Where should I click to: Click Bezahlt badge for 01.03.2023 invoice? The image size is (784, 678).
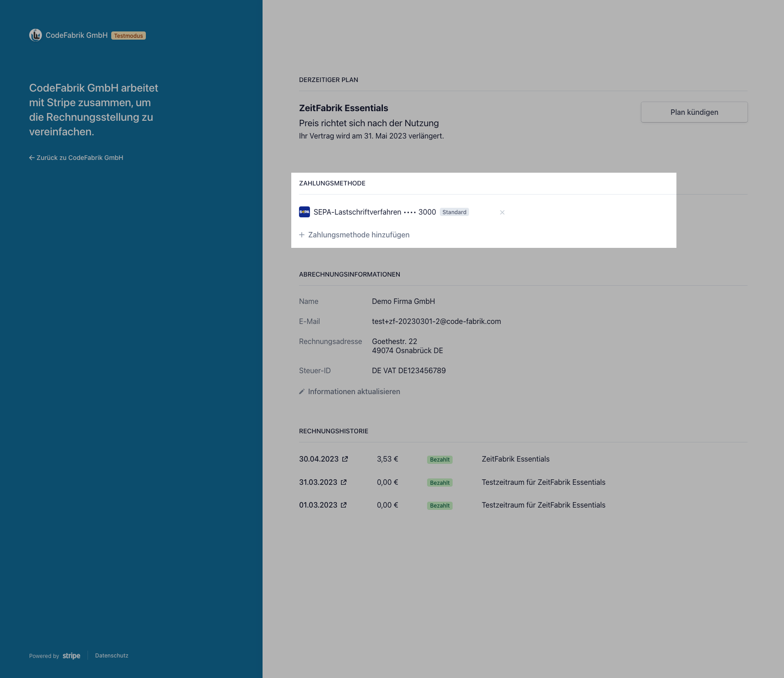click(x=440, y=506)
